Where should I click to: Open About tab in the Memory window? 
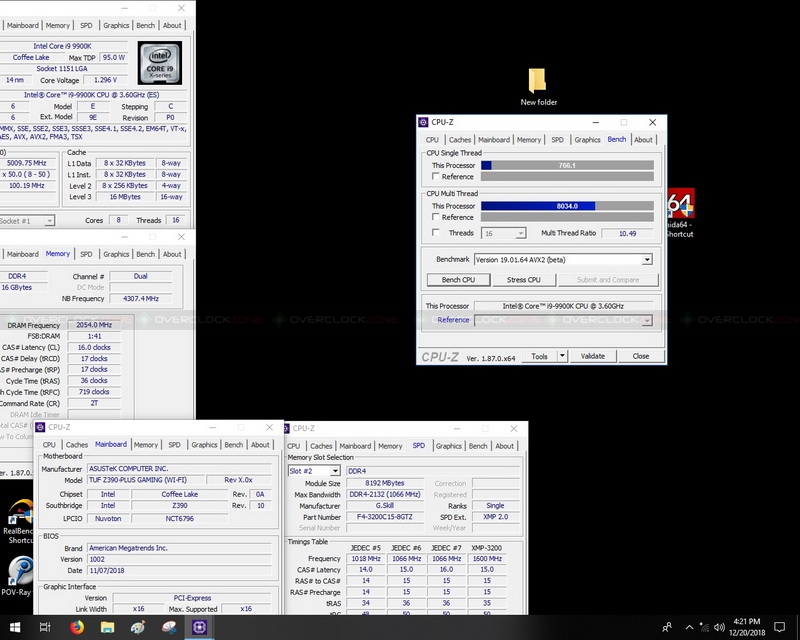[x=172, y=254]
